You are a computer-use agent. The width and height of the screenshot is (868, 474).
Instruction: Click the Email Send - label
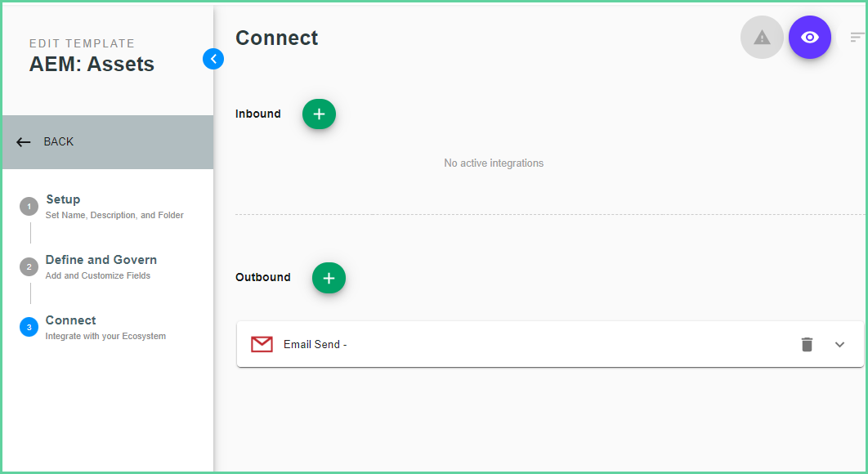tap(315, 344)
